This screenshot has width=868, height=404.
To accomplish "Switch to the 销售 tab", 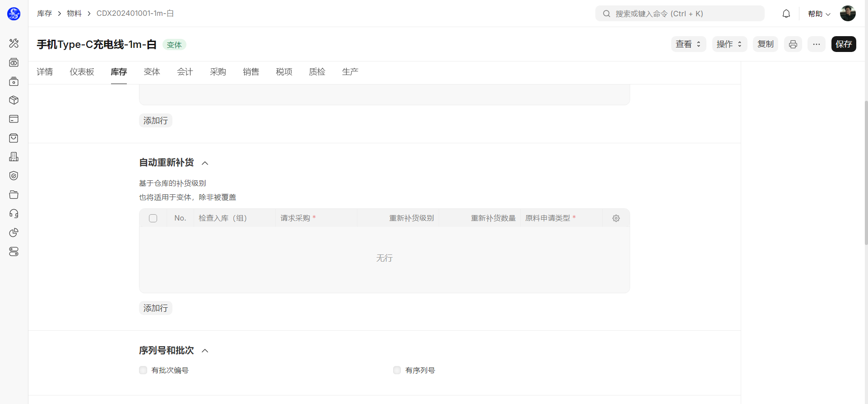I will [251, 72].
